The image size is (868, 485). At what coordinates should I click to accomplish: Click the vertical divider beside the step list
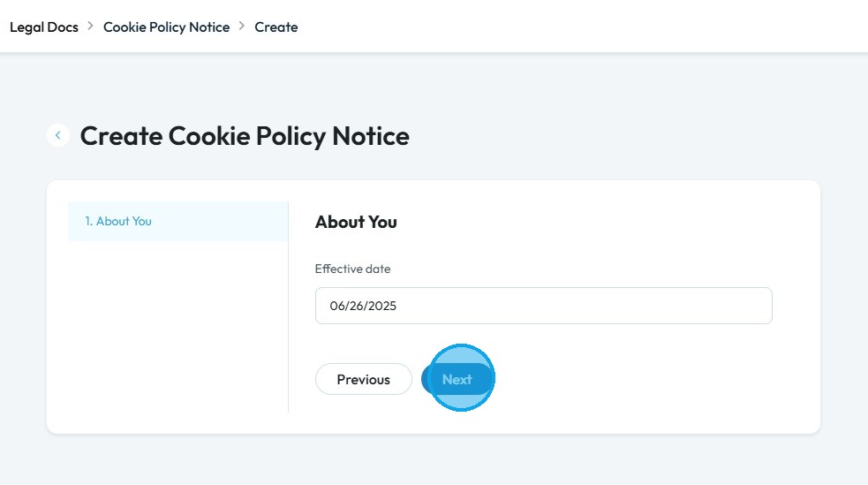289,336
